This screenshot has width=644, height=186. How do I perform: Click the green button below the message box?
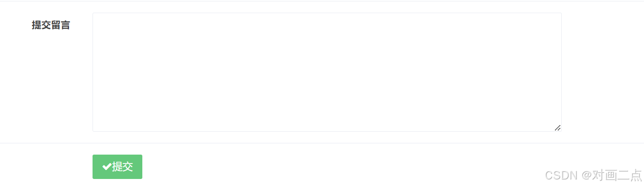pyautogui.click(x=117, y=167)
